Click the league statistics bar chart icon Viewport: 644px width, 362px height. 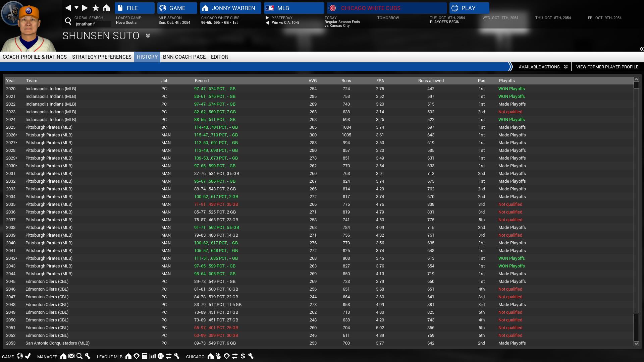pyautogui.click(x=153, y=356)
